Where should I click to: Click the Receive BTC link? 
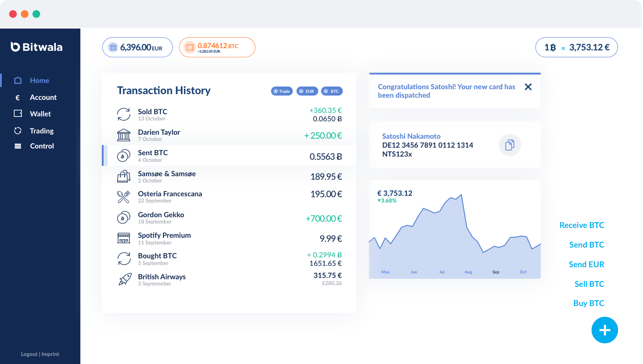tap(582, 225)
